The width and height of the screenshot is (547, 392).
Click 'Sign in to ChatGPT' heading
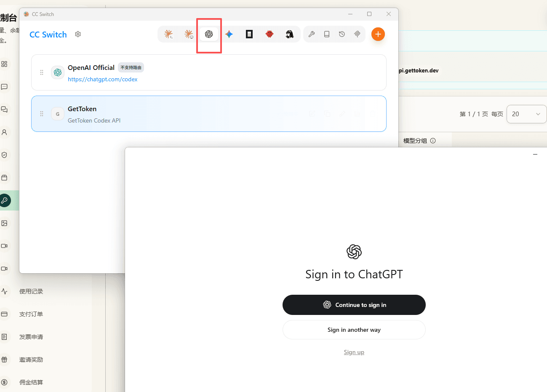(x=354, y=274)
